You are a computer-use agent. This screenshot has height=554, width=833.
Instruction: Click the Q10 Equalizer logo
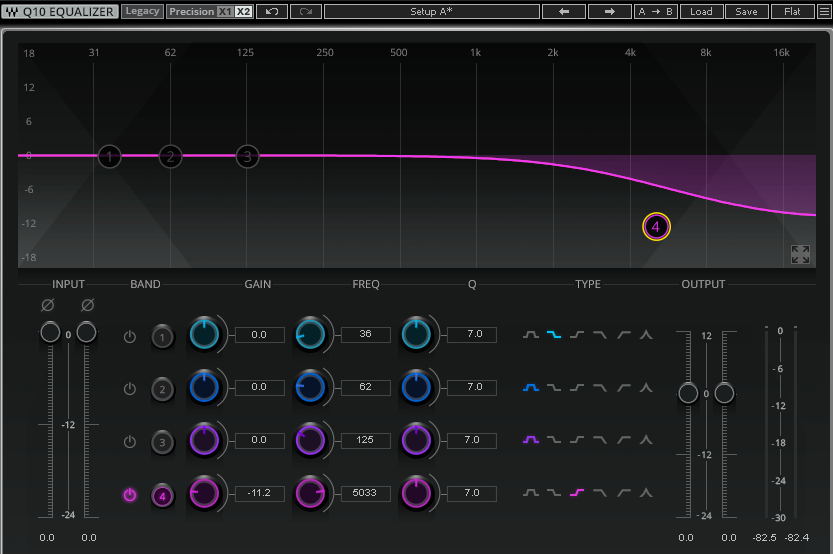60,12
